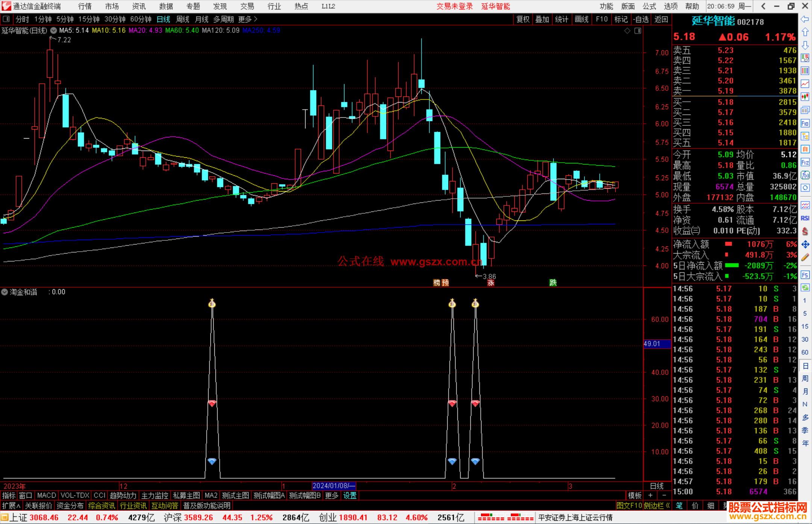Toggle the chart panel layout square icon
The height and width of the screenshot is (524, 812).
[x=638, y=31]
